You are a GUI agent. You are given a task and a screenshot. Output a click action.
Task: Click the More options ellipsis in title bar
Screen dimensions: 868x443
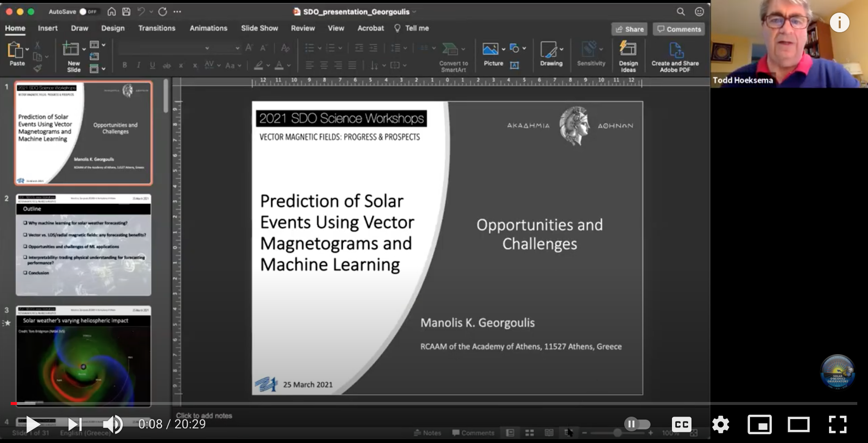177,12
